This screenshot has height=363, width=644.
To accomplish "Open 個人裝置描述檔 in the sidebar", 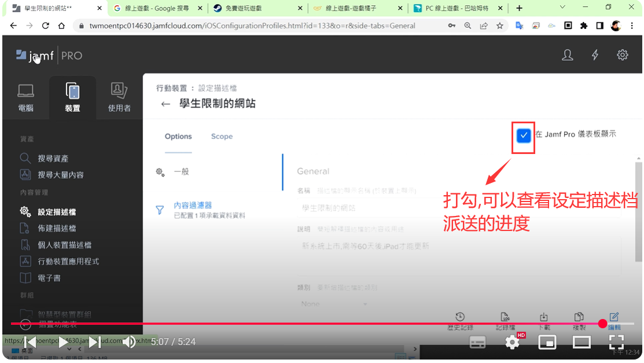I will [x=56, y=245].
